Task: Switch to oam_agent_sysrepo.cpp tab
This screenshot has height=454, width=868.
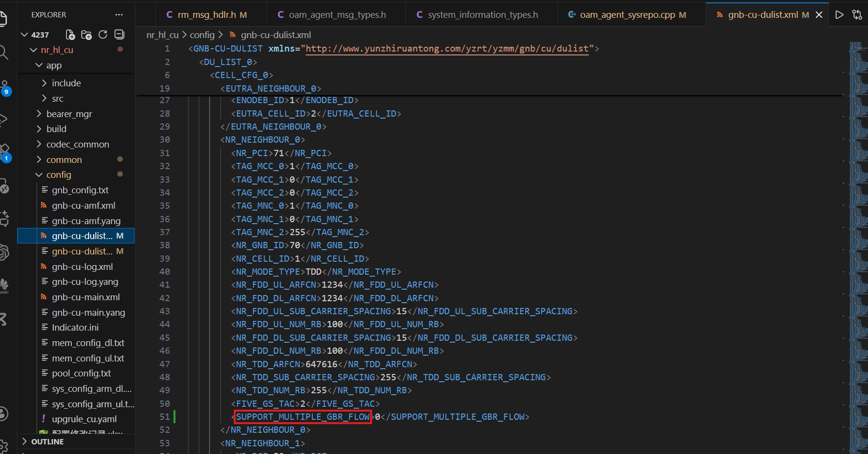Action: point(627,15)
